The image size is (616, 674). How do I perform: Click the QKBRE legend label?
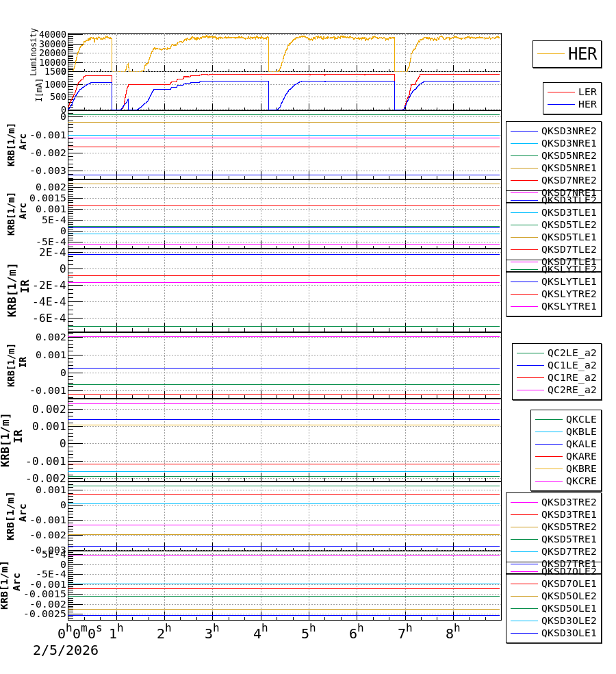click(581, 469)
